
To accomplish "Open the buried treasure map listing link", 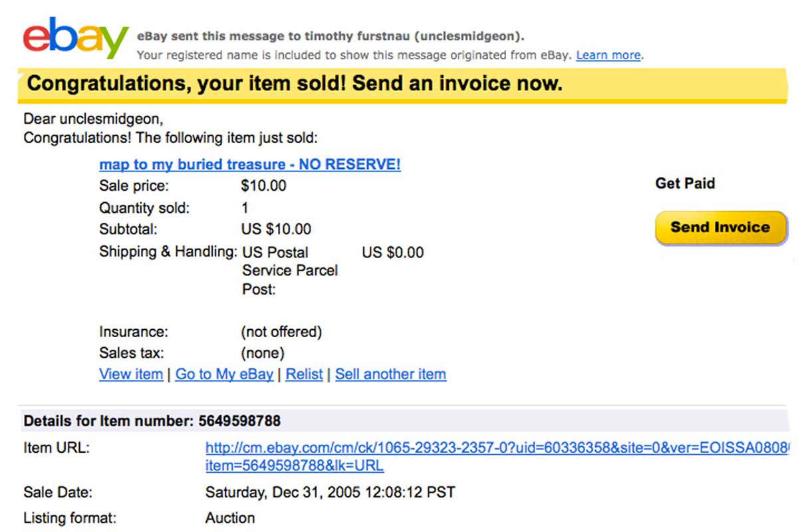I will coord(250,164).
